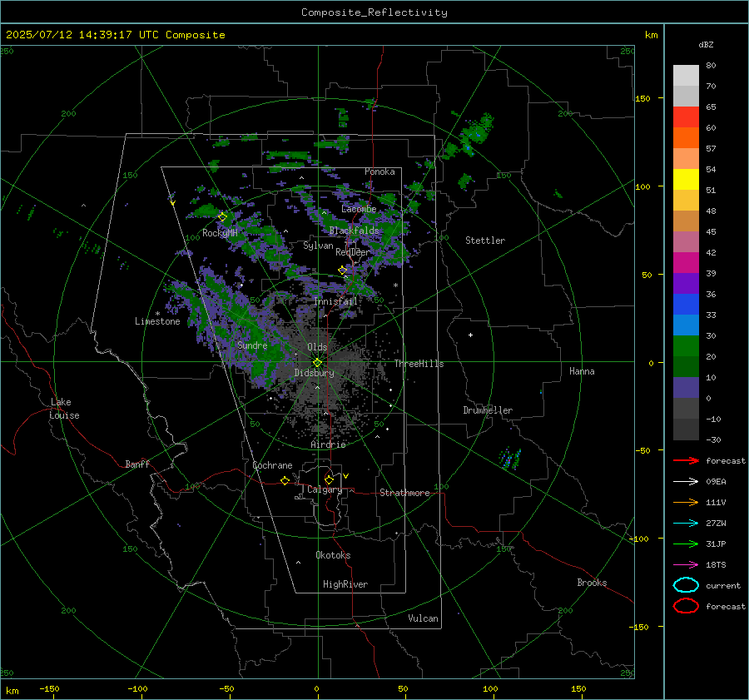
Task: Click the Didsbury label
Action: [314, 373]
